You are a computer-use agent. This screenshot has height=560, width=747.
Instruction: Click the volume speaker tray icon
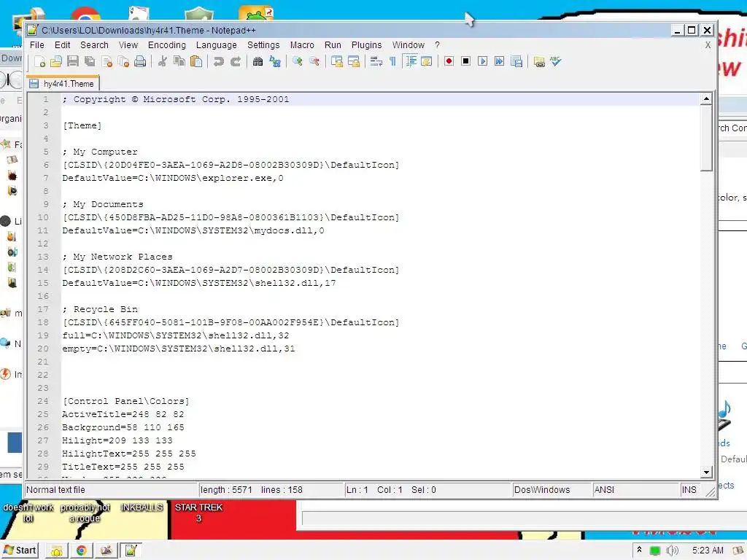click(x=672, y=551)
